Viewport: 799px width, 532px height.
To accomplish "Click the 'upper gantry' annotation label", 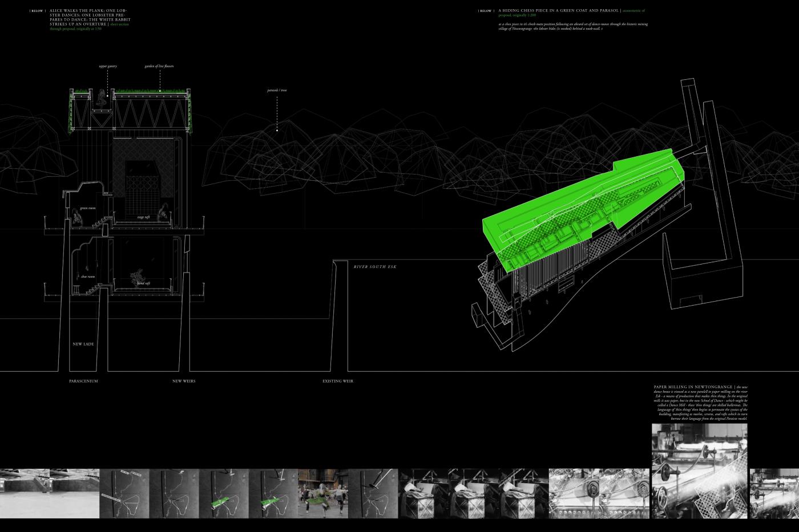I will [107, 66].
